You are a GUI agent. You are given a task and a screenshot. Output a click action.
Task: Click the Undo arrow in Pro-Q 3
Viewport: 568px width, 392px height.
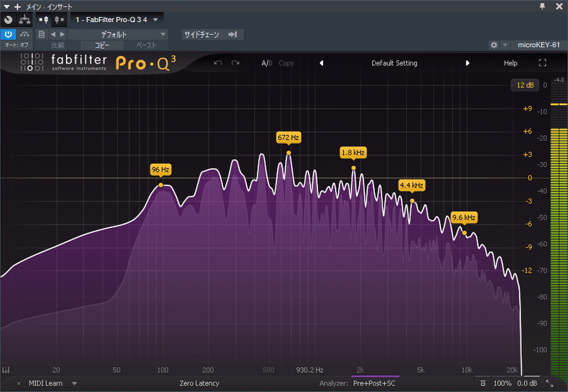click(218, 63)
